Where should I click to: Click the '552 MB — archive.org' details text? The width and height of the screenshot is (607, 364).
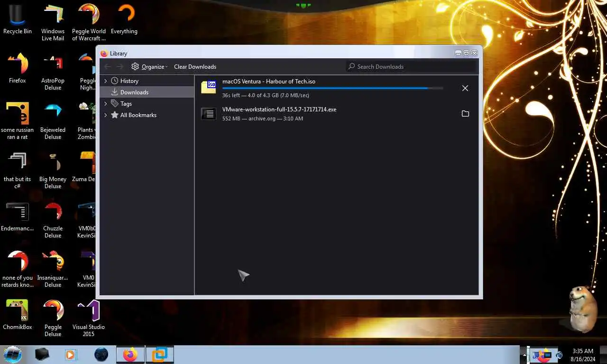point(262,118)
